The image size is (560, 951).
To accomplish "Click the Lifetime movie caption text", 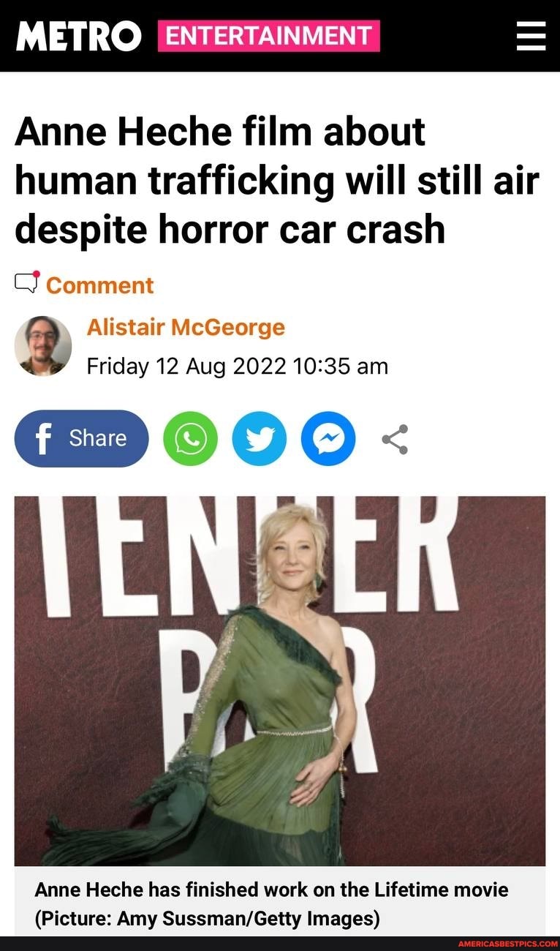I will [271, 890].
